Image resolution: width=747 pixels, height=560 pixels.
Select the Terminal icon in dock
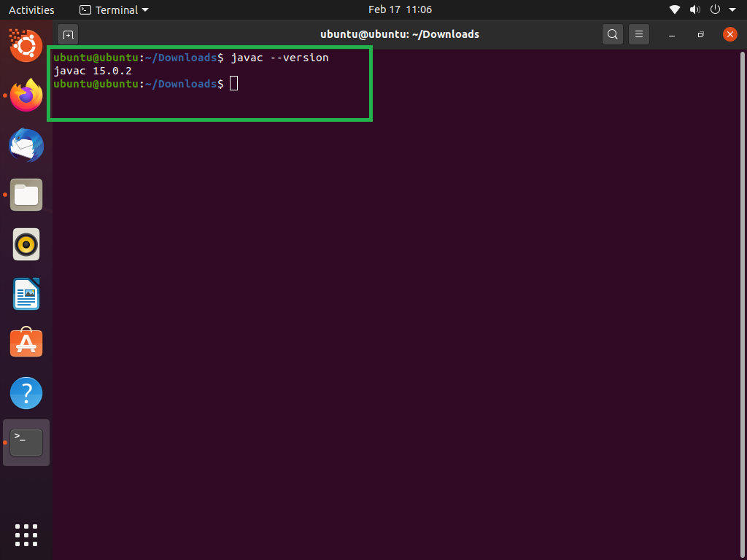(26, 443)
